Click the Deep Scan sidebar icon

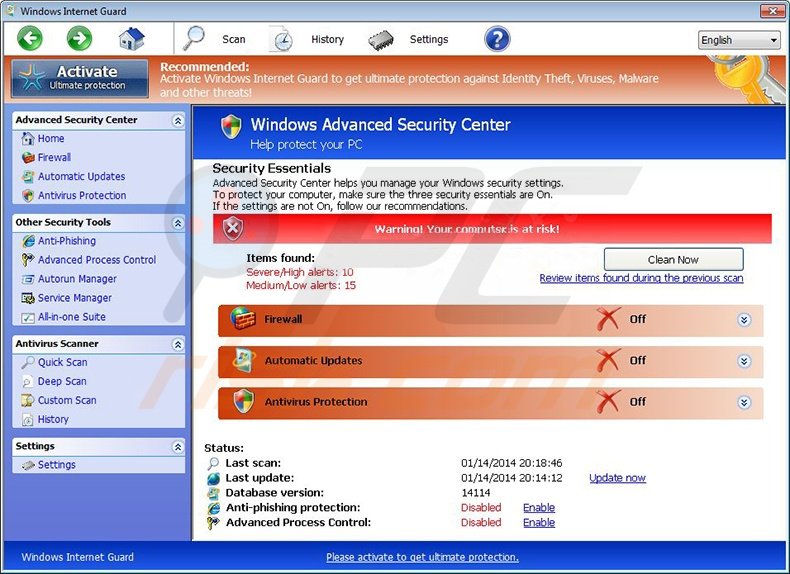click(28, 381)
